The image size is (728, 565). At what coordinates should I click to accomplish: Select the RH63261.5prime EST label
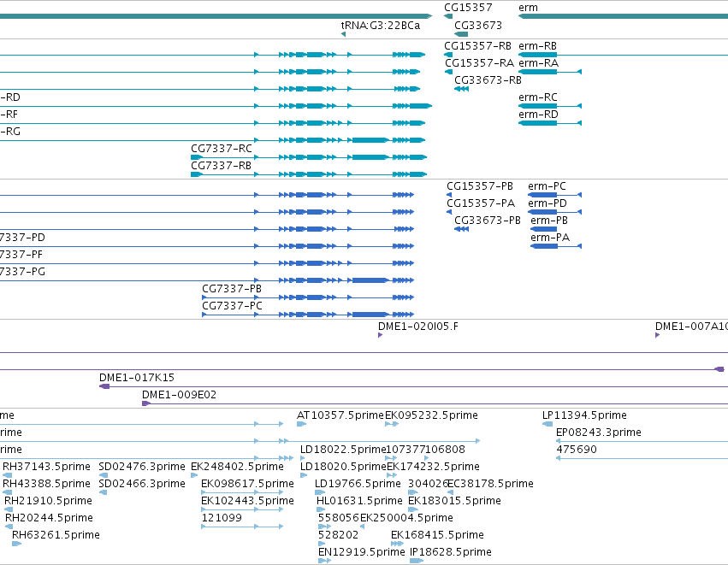tap(56, 535)
